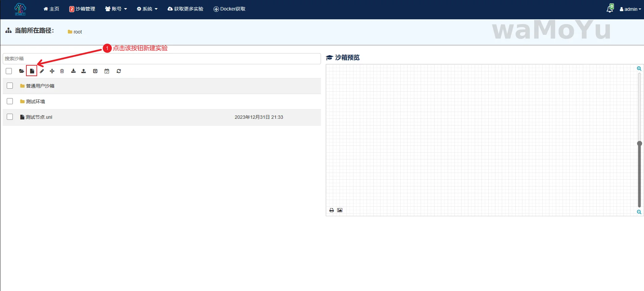
Task: Click the pencil rename icon
Action: tap(42, 71)
